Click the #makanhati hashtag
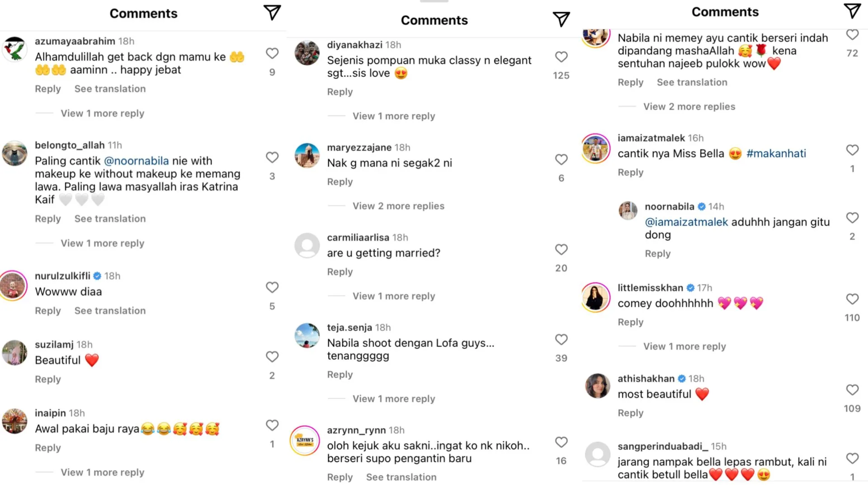 coord(776,154)
